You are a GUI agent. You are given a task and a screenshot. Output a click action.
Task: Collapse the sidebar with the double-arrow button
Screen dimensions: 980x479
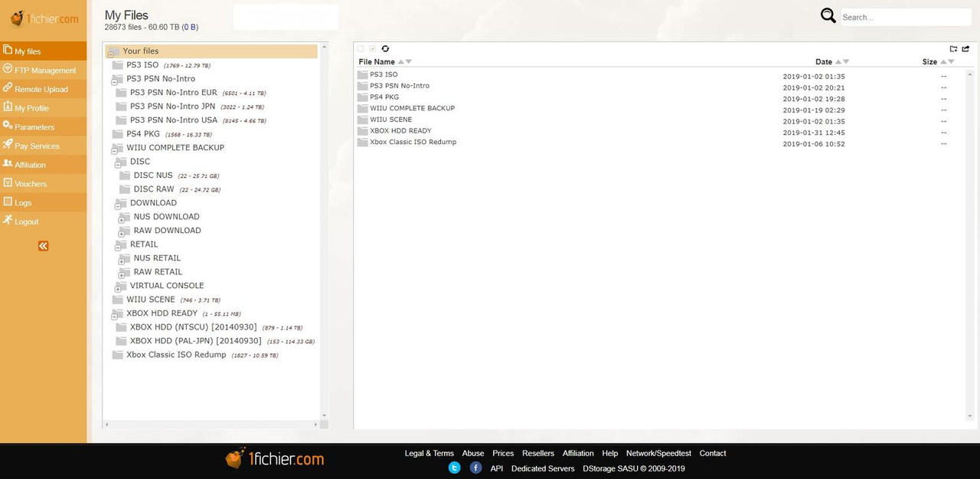coord(43,246)
